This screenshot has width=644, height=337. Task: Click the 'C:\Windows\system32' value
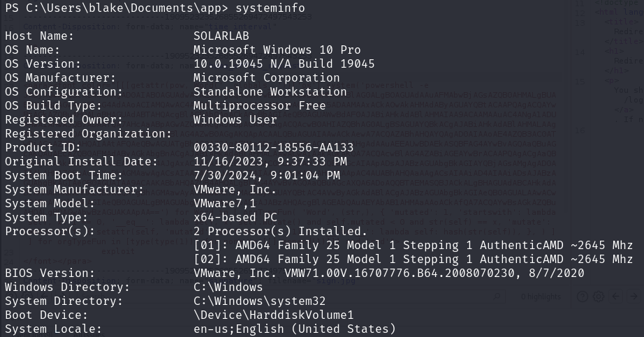pyautogui.click(x=260, y=301)
